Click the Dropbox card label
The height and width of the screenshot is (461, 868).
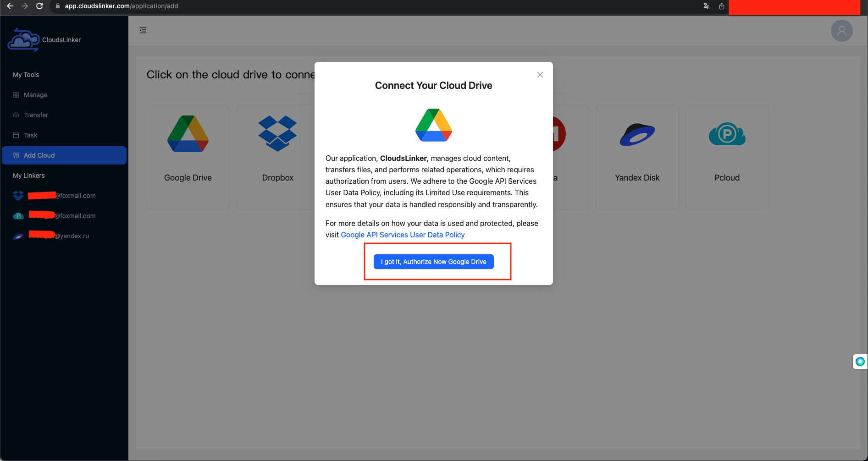[x=278, y=178]
